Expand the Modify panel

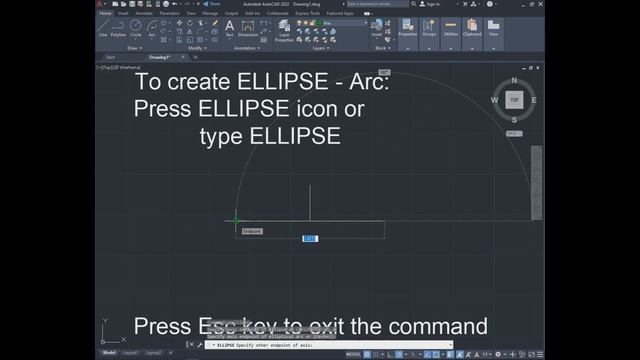[197, 48]
